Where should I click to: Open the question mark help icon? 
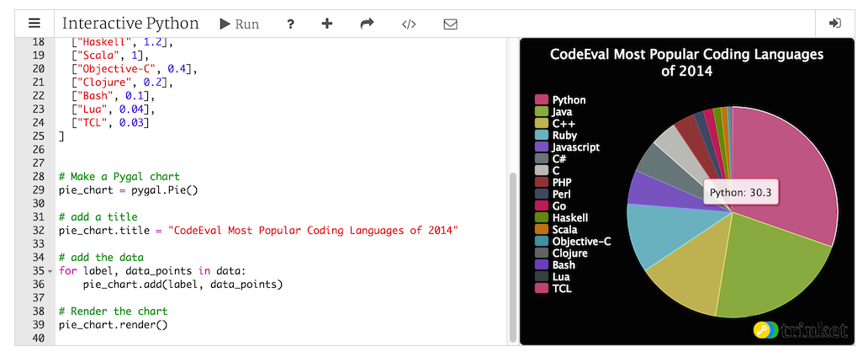pos(290,24)
